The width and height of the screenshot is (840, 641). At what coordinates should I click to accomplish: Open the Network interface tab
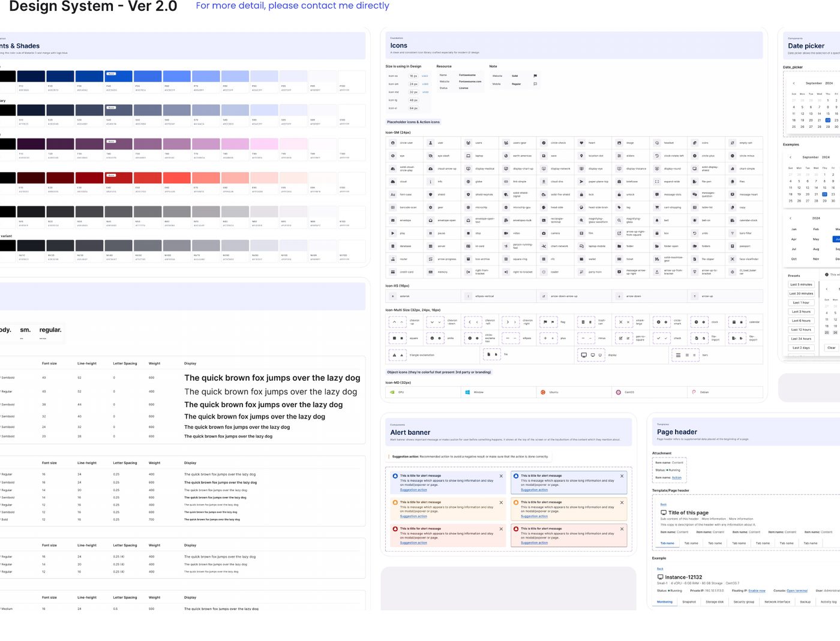tap(778, 601)
